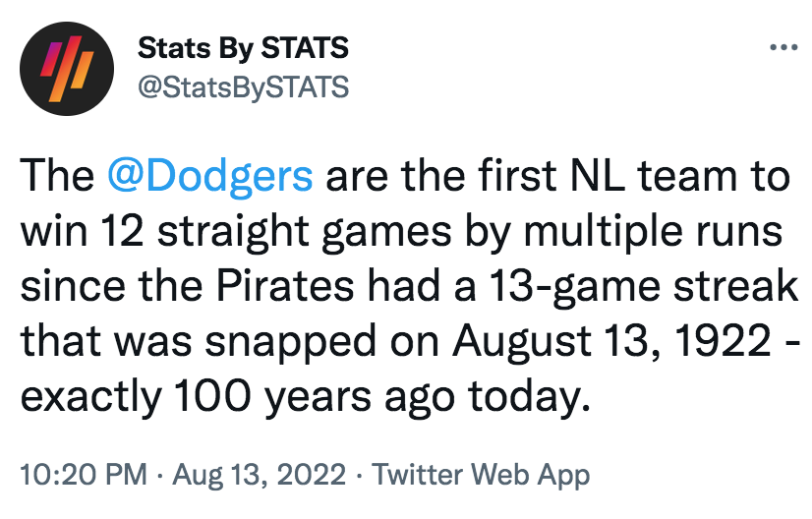Open the three-dot more options menu

(x=783, y=47)
